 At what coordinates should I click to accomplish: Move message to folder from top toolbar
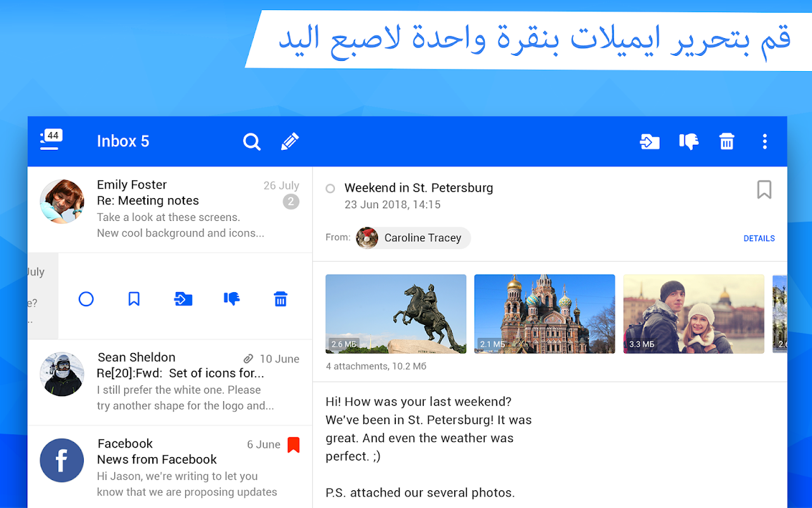650,142
